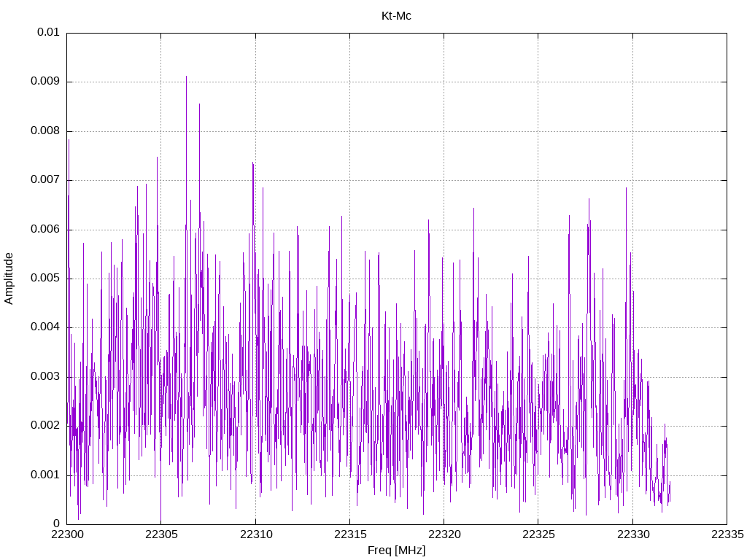Click the 22330 x-axis tick label
Image resolution: width=747 pixels, height=560 pixels.
[x=632, y=534]
